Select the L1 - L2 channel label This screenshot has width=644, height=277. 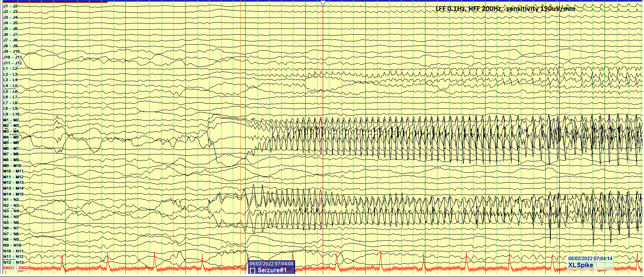(10, 69)
